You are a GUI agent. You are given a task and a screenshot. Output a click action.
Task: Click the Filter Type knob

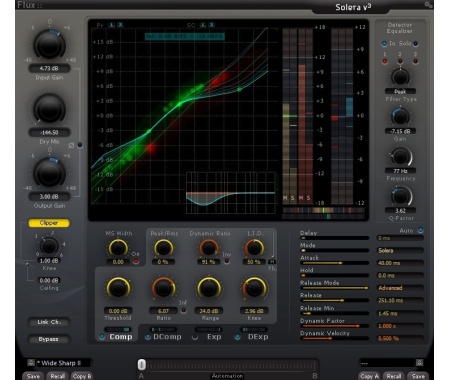click(400, 77)
